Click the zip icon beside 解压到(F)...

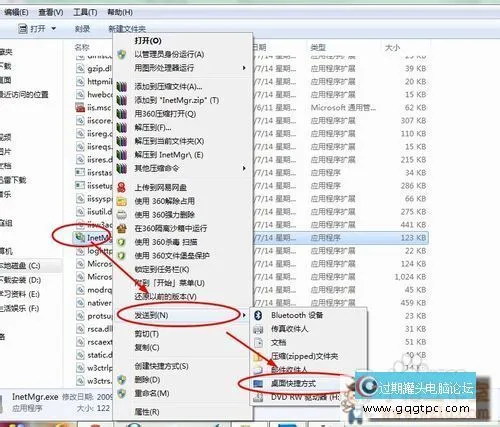coord(122,128)
